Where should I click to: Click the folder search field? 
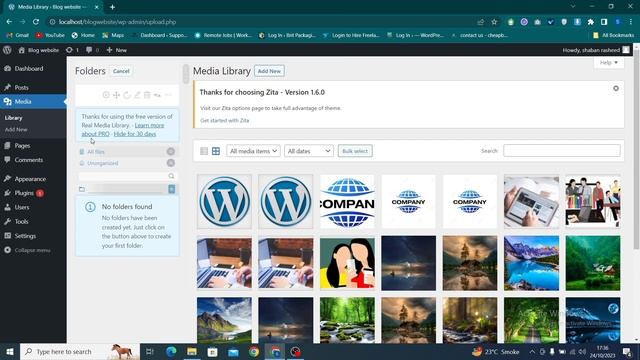pyautogui.click(x=123, y=176)
